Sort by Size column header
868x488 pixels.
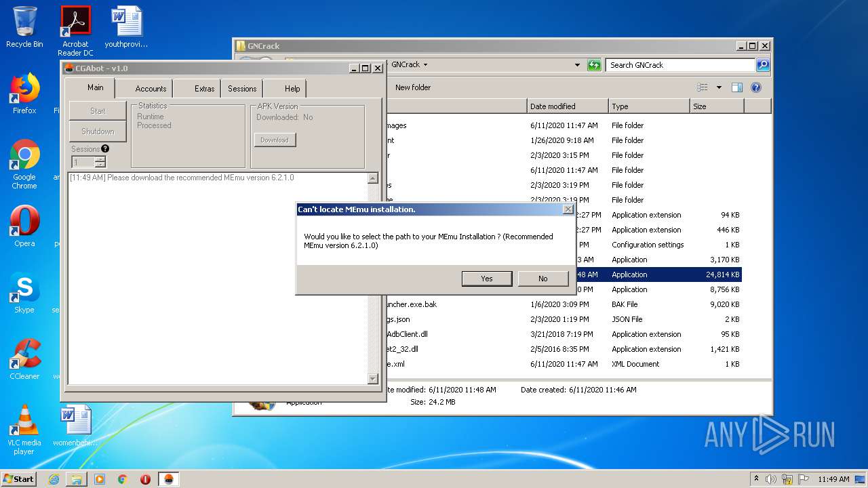coord(717,106)
